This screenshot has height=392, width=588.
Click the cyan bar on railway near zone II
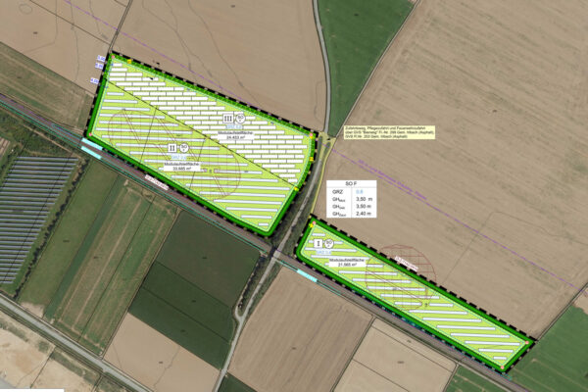pyautogui.click(x=91, y=144)
